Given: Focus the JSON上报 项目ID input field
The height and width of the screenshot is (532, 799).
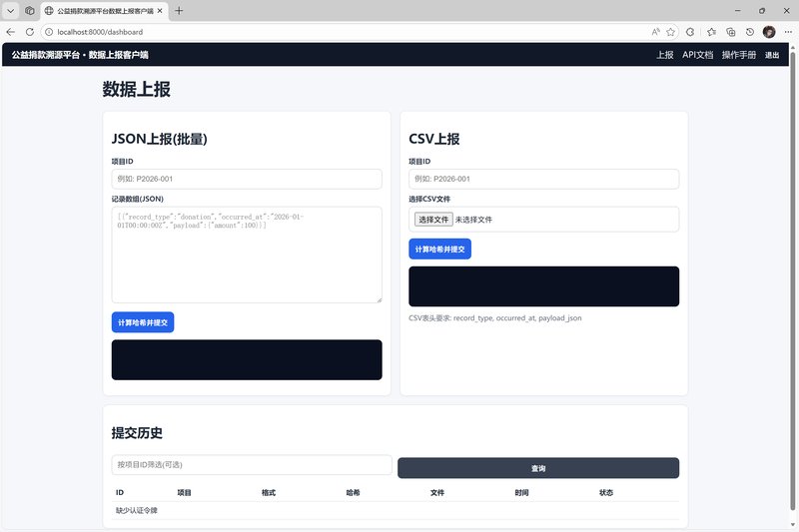Looking at the screenshot, I should pos(247,179).
